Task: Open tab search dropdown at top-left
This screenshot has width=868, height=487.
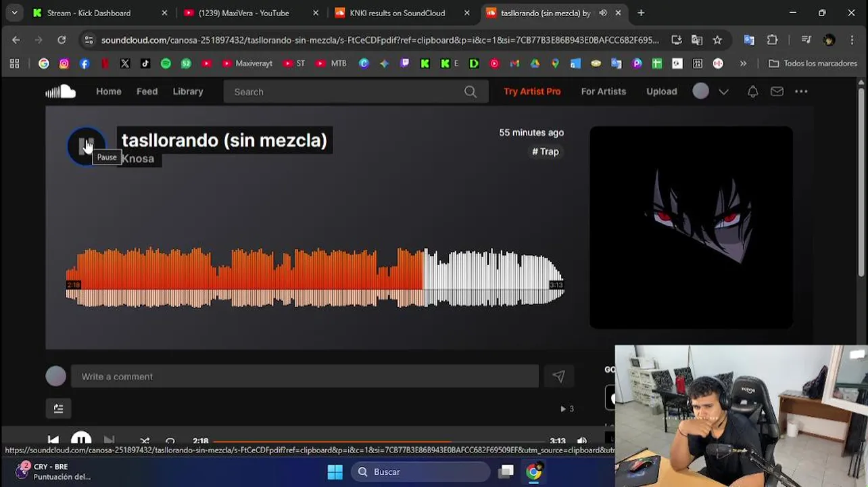Action: point(14,13)
